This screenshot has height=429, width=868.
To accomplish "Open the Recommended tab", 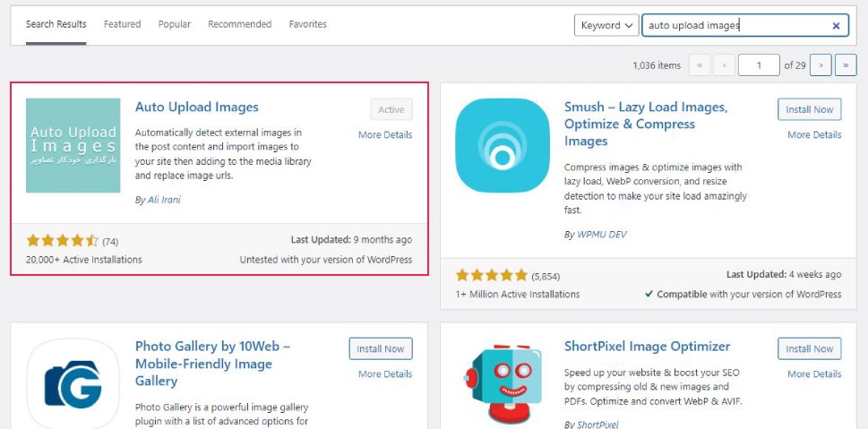I will click(240, 24).
